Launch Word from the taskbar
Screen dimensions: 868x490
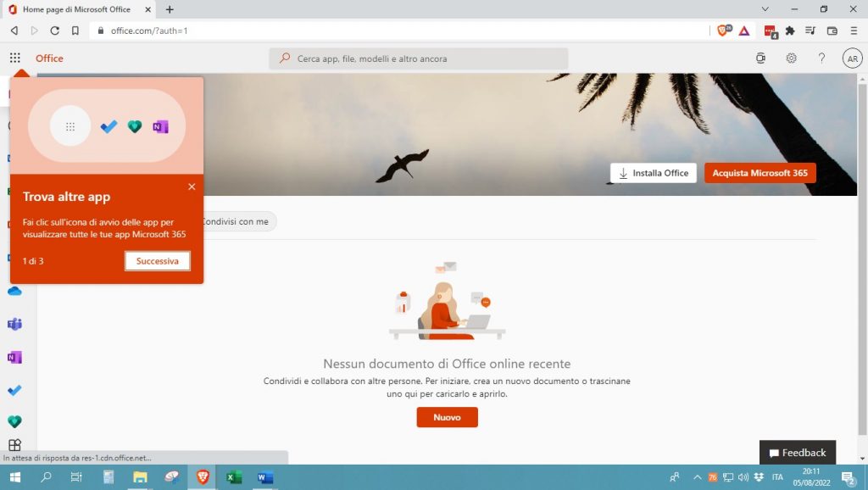click(264, 477)
